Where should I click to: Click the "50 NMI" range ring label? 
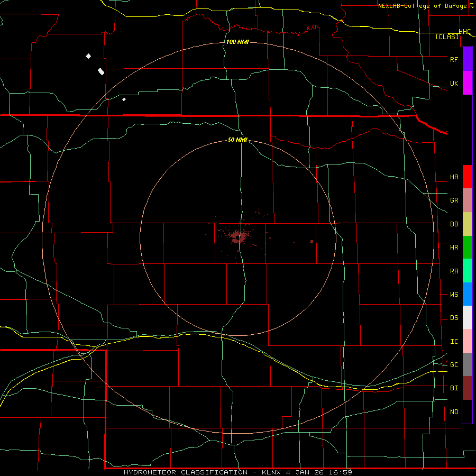[237, 140]
